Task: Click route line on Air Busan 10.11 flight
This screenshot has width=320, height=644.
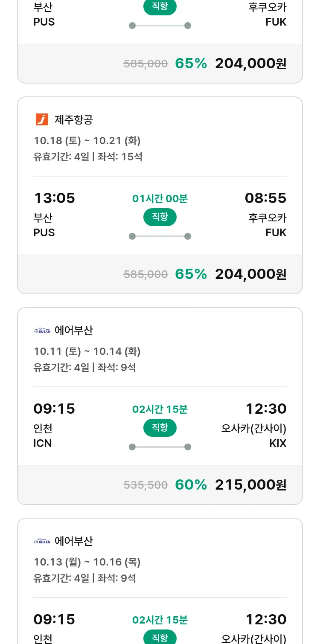Action: (x=160, y=447)
